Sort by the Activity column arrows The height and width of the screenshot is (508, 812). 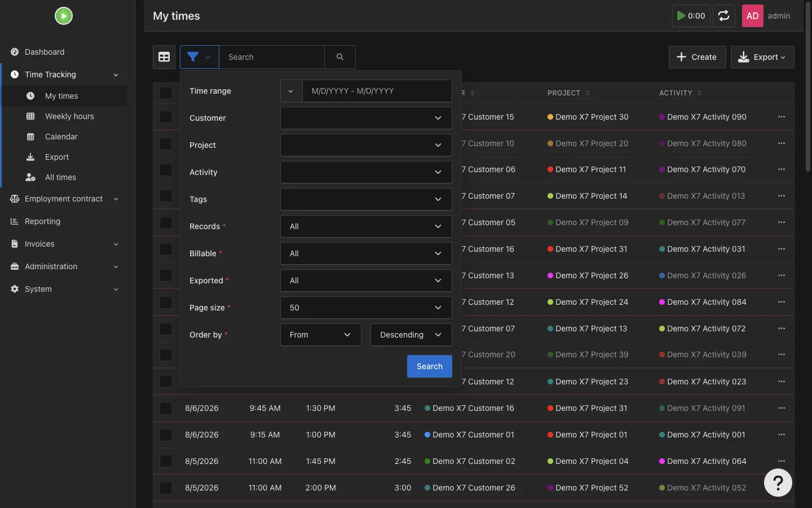click(x=699, y=93)
